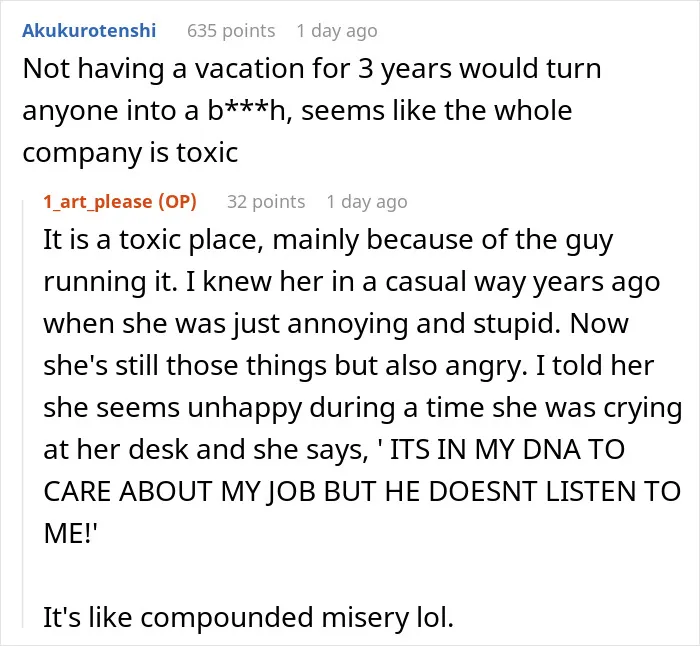Screen dimensions: 700x646
Task: Open Akukurotenshi's user profile
Action: click(x=89, y=31)
